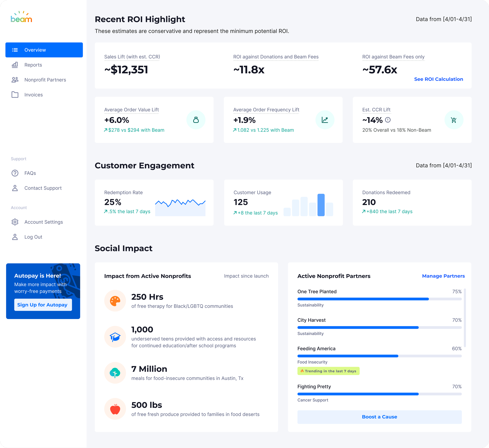Click the nonprofit partners list scrollbar
The image size is (489, 448).
[x=465, y=318]
